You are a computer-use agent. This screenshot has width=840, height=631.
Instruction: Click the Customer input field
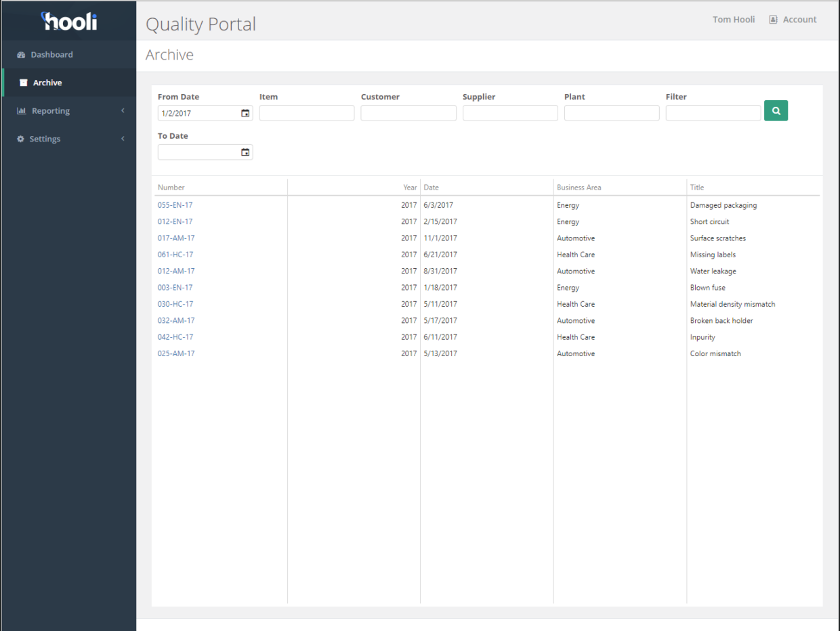408,113
